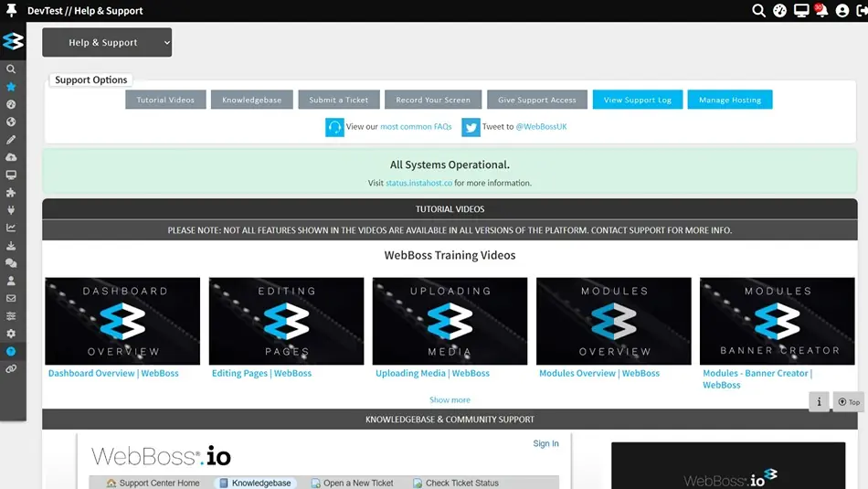Screen dimensions: 868x489
Task: Expand the Help & Support dropdown
Action: [107, 42]
